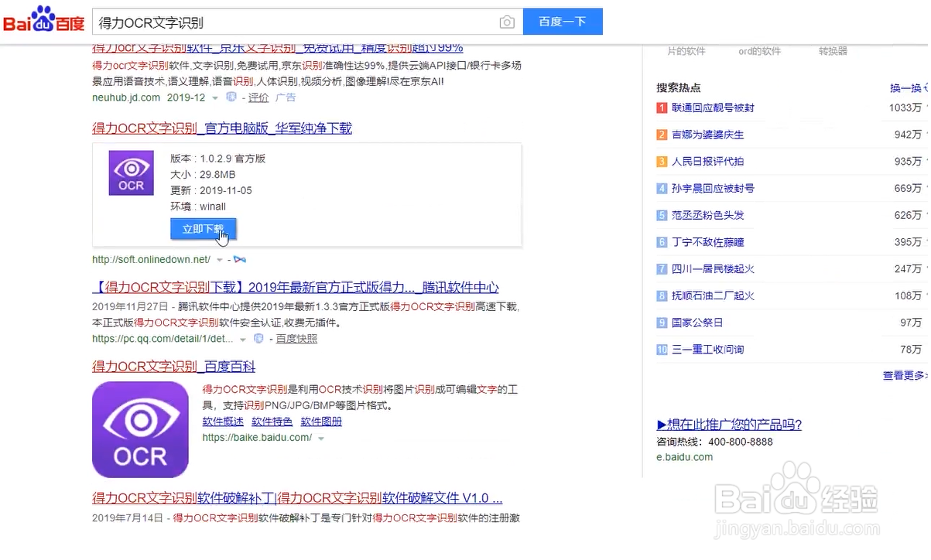Click the blue icon after soft.onlinedown.net URL
This screenshot has height=560, width=931.
[x=240, y=259]
